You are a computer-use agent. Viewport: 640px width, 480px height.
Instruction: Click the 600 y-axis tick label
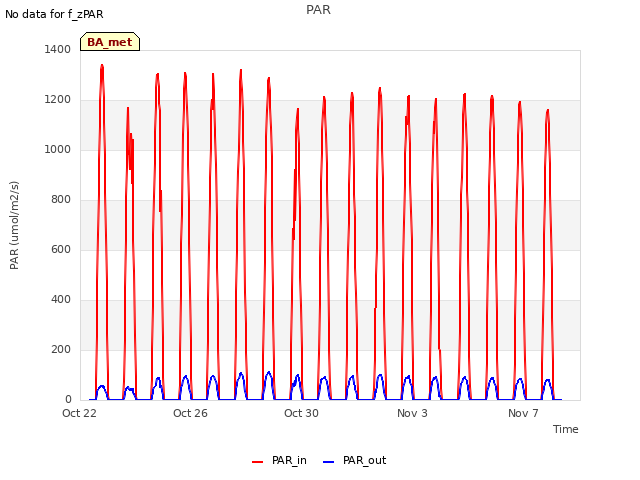[x=61, y=249]
